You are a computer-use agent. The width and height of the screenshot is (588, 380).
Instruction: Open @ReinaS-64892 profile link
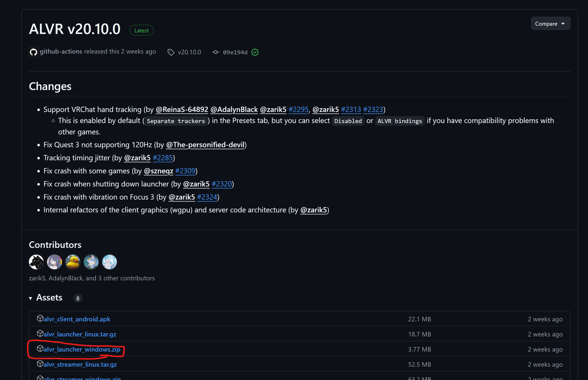(x=182, y=109)
